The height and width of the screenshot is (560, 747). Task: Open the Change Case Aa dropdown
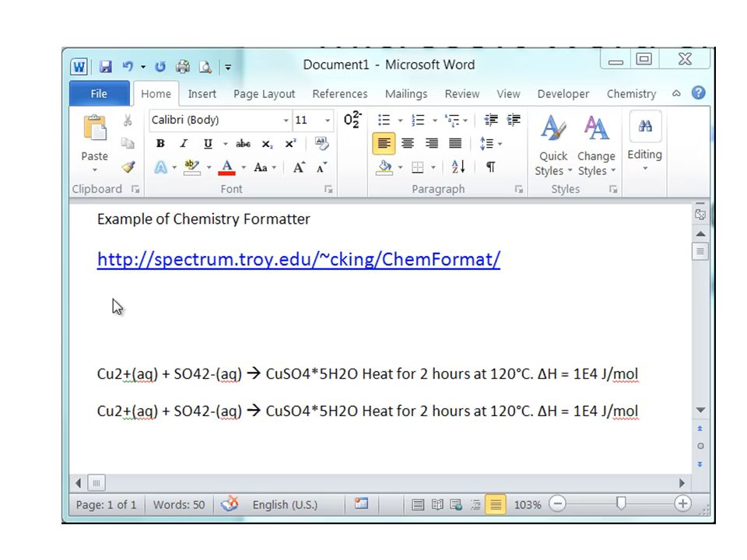pos(265,167)
